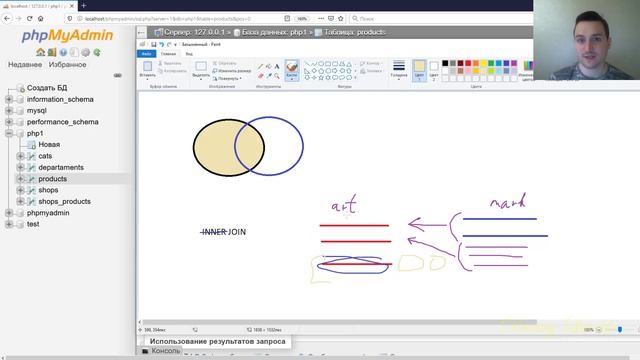640x360 pixels.
Task: Open the Недавнее (Recent) tab
Action: point(25,64)
